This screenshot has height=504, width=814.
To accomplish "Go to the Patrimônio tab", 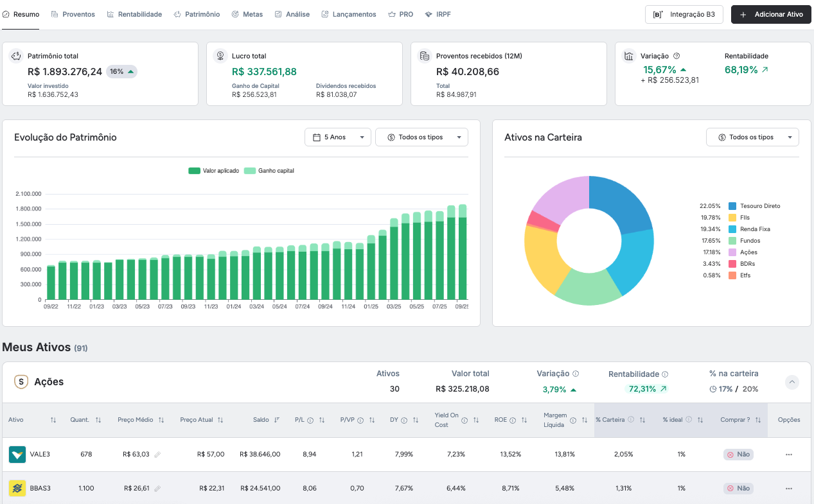I will pyautogui.click(x=197, y=14).
